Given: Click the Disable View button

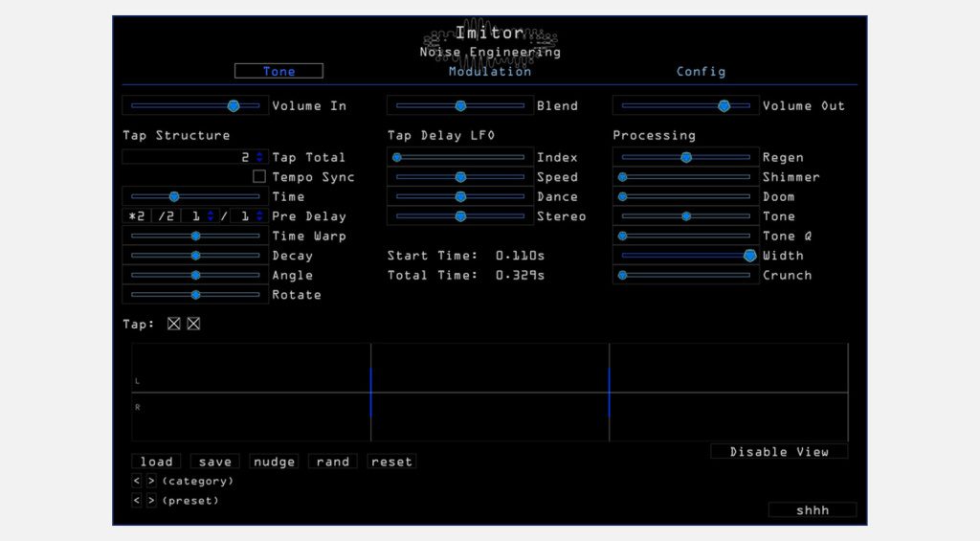Looking at the screenshot, I should pos(779,452).
